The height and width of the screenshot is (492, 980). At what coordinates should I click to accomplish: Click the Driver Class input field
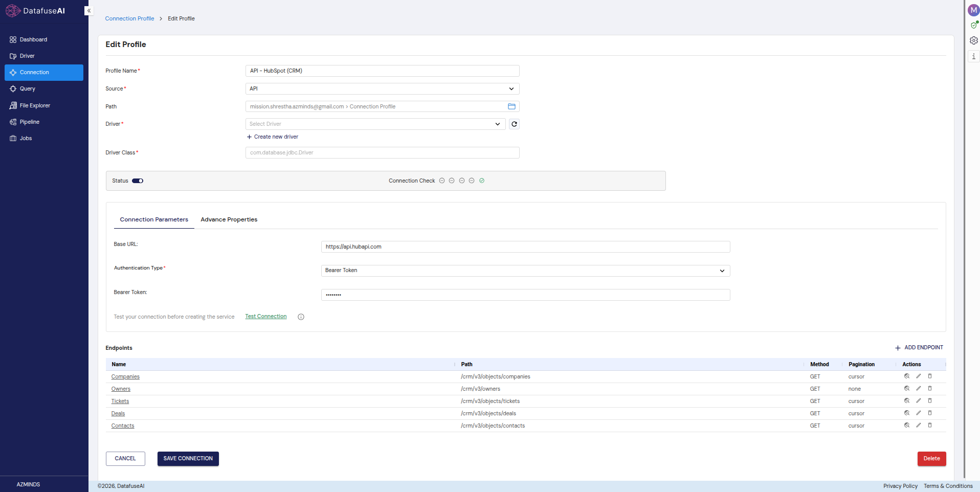[x=382, y=153]
